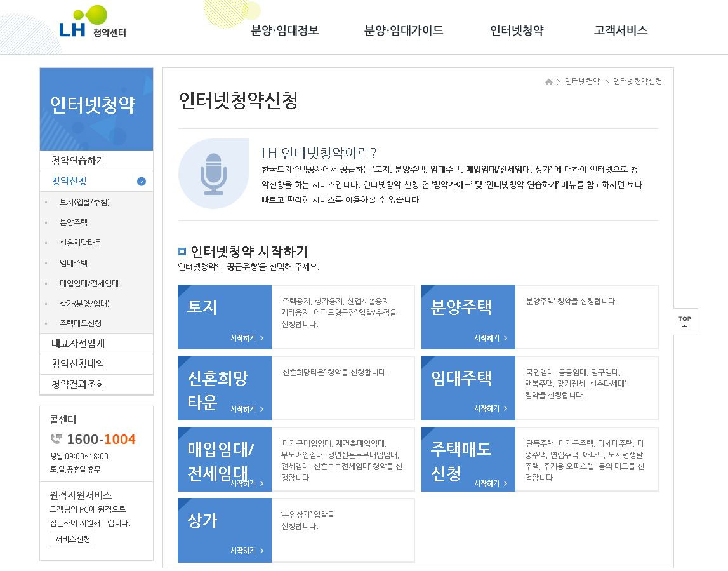Select the 토지 card blue banner
728x571 pixels.
click(x=225, y=316)
